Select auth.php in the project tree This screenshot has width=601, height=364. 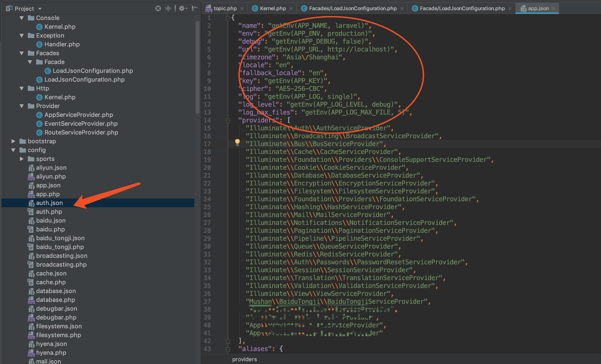[x=49, y=212]
